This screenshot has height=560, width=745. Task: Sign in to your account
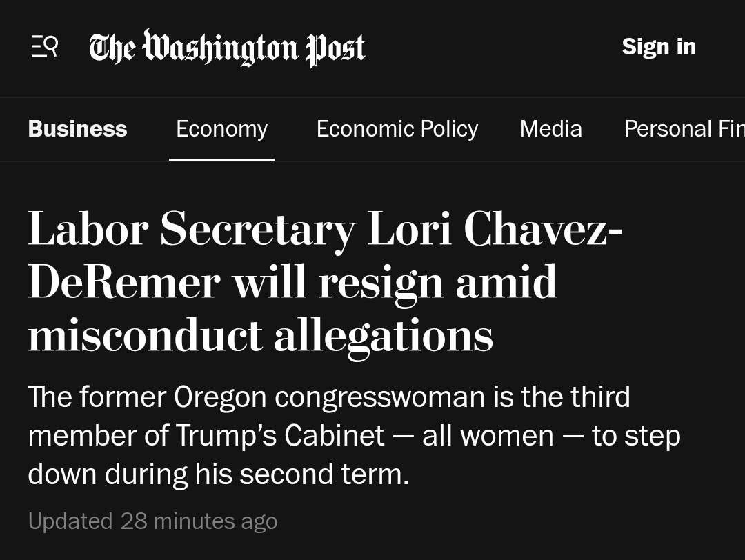(659, 46)
